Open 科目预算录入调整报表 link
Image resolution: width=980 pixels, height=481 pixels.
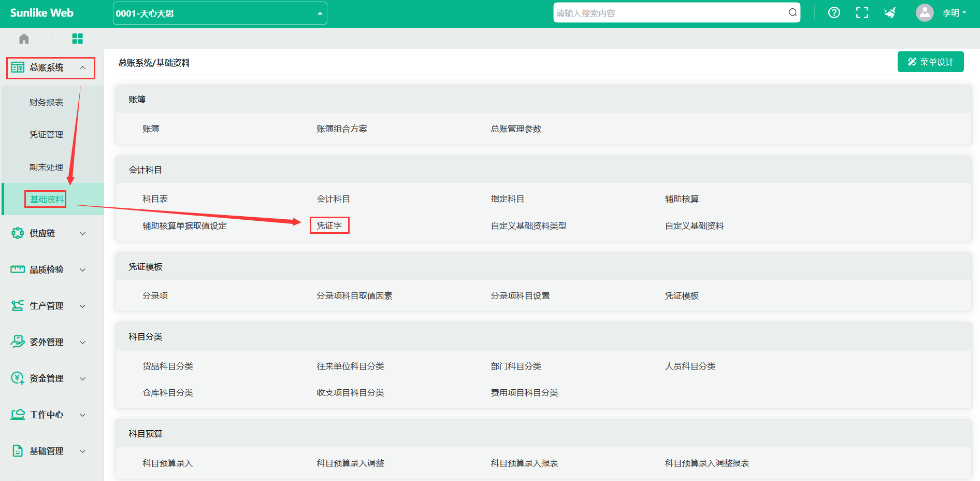707,463
